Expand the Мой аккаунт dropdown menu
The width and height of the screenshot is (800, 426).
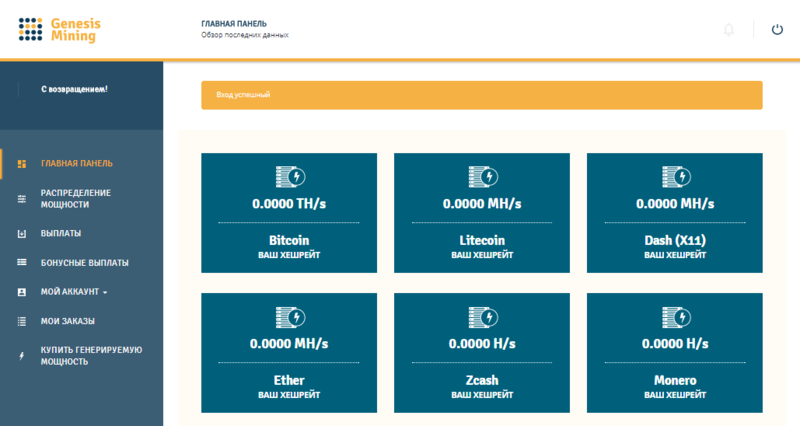point(74,292)
